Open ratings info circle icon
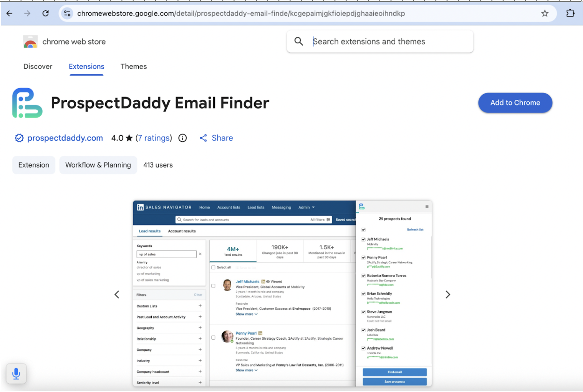Screen dimensions: 583x392 [183, 138]
